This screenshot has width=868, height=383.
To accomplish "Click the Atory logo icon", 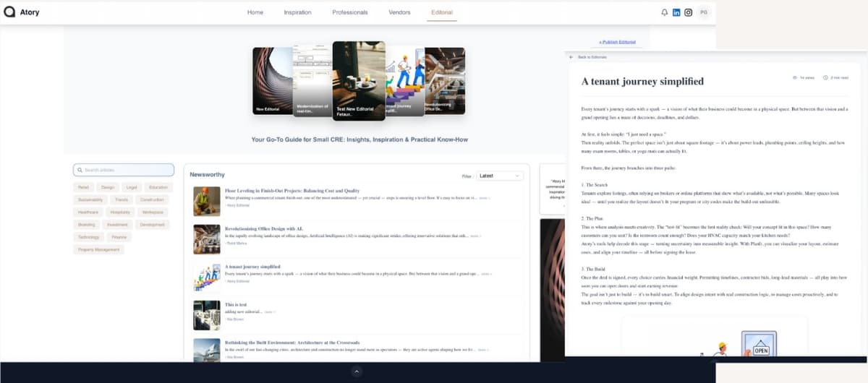I will (x=9, y=12).
